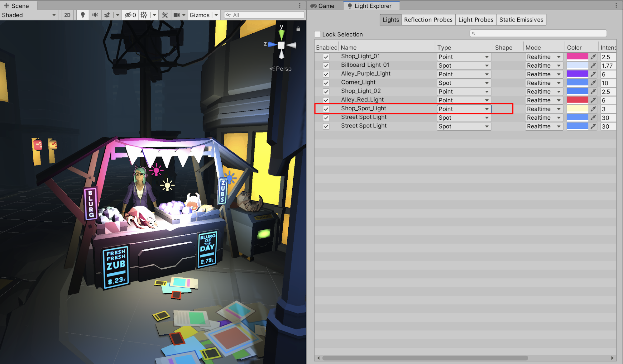Viewport: 623px width, 364px height.
Task: Disable the Shop_Light_01 enabled checkbox
Action: pos(326,57)
